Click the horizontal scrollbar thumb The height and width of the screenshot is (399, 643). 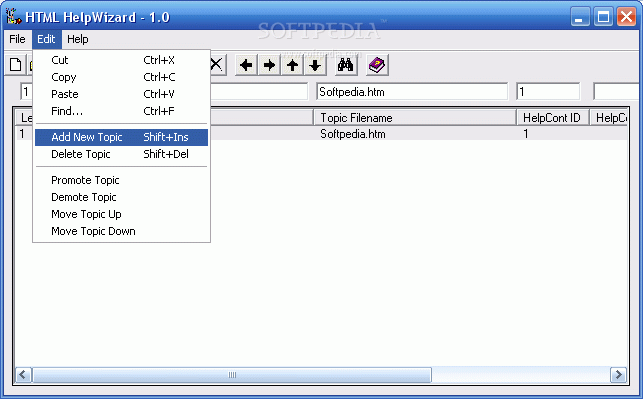[232, 375]
